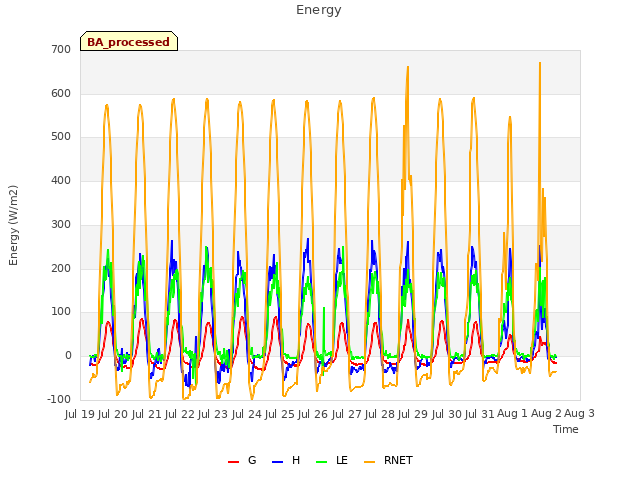
Task: Click the Aug 3 x-axis tick label
Action: click(x=580, y=414)
